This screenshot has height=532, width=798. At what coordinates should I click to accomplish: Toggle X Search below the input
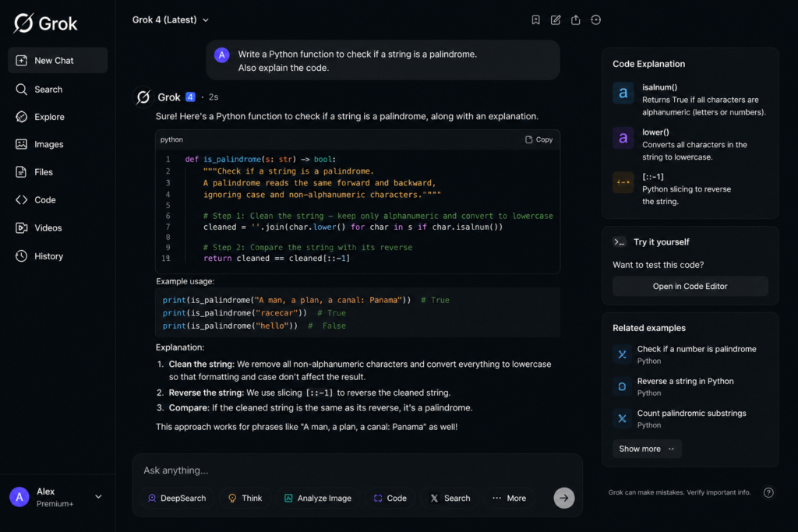point(450,498)
